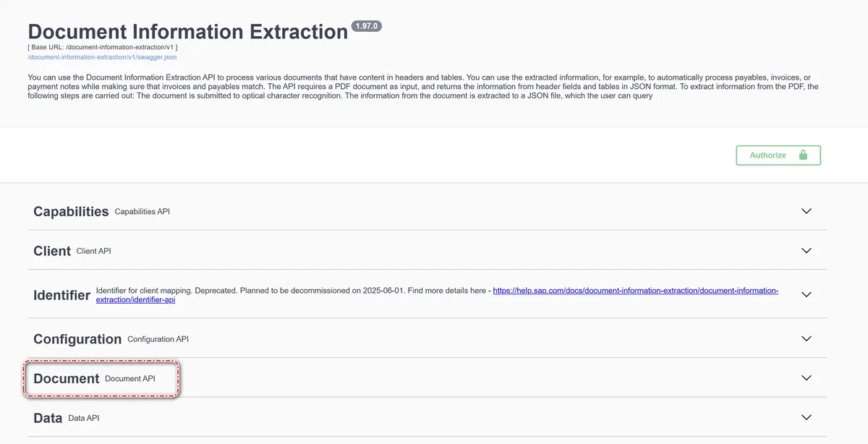
Task: Expand the Identifier section chevron
Action: click(x=807, y=294)
